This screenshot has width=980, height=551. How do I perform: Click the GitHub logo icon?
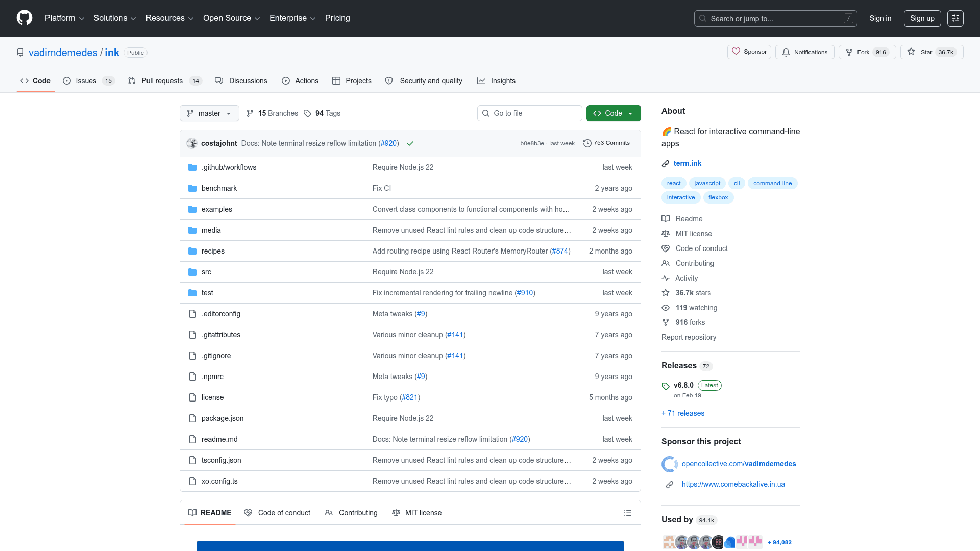[24, 18]
